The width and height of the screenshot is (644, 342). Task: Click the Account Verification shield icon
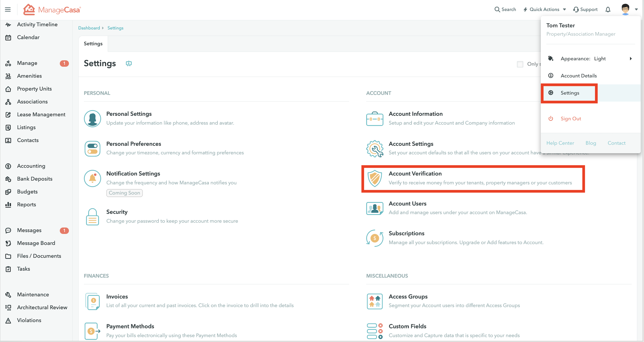pyautogui.click(x=375, y=178)
